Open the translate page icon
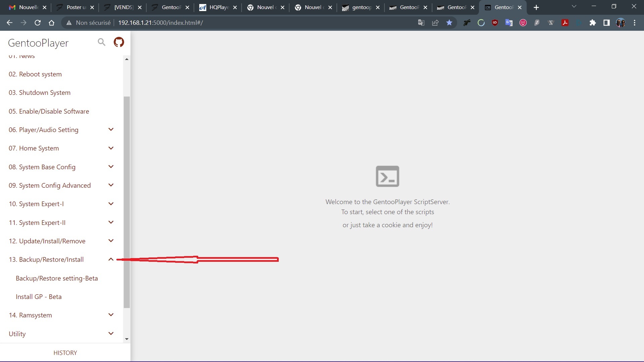The height and width of the screenshot is (362, 644). click(421, 23)
